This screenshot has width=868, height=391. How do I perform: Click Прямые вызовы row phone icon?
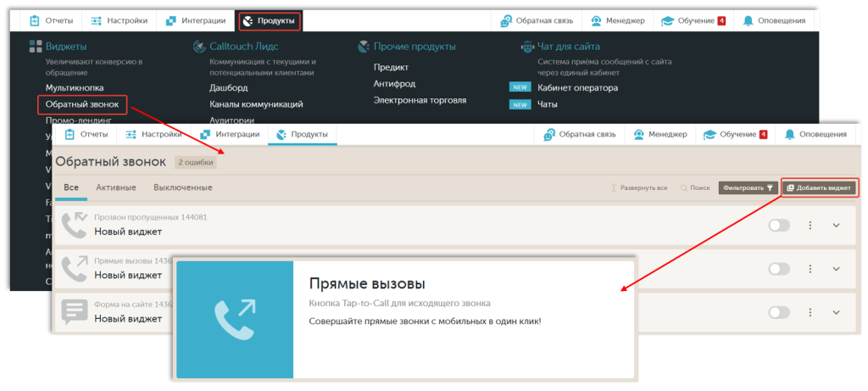pos(75,269)
